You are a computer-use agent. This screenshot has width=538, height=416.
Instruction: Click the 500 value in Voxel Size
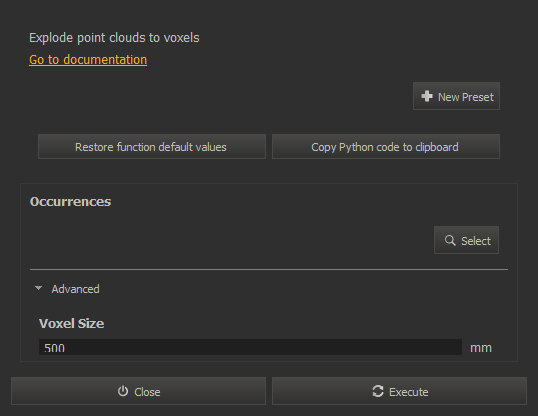55,348
